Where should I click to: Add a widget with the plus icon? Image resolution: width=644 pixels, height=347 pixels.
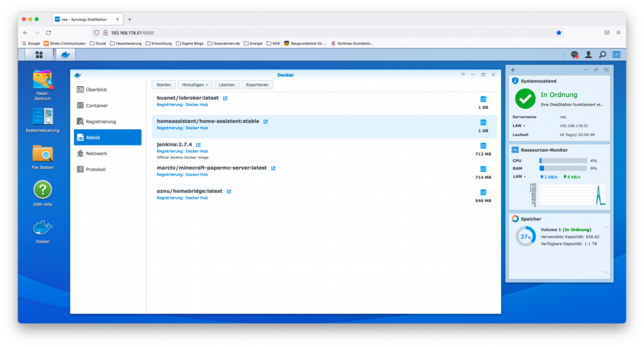point(513,70)
